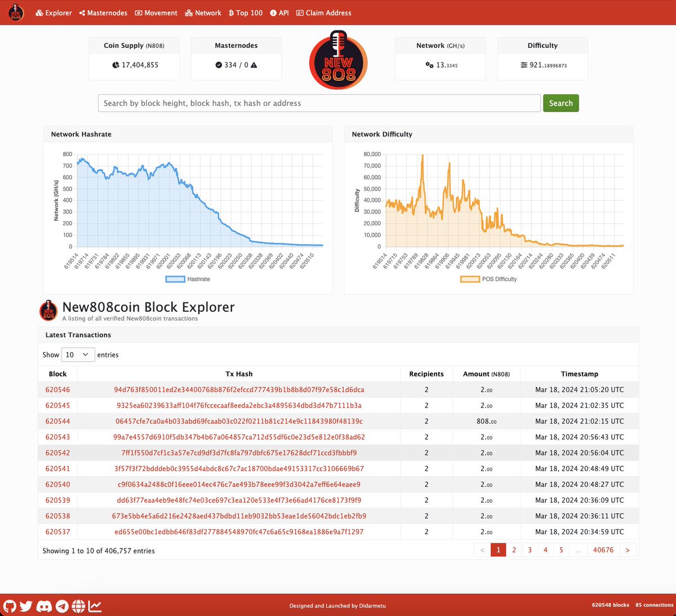Click the network hashrate gears icon
Screen dimensions: 676x616
click(429, 65)
